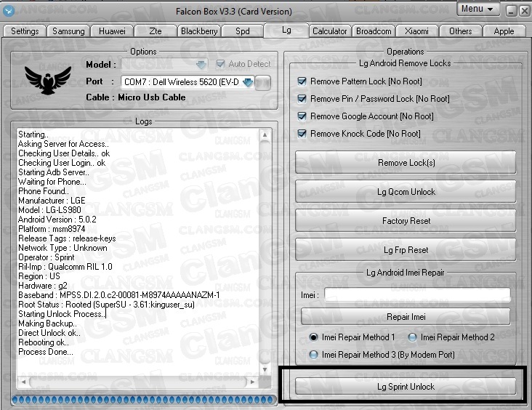This screenshot has width=532, height=410.
Task: Open the Apple tab
Action: click(x=504, y=31)
